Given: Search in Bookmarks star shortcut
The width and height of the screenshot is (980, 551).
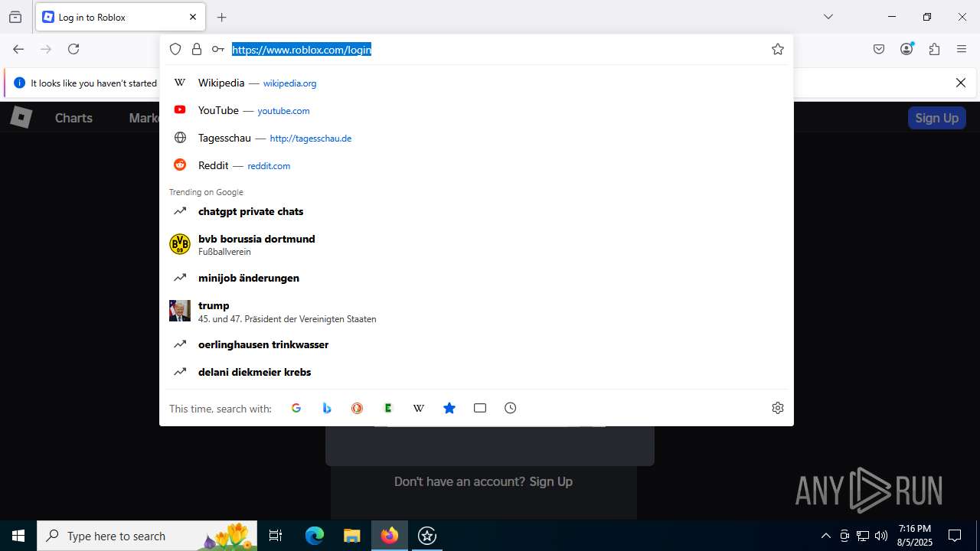Looking at the screenshot, I should 449,408.
